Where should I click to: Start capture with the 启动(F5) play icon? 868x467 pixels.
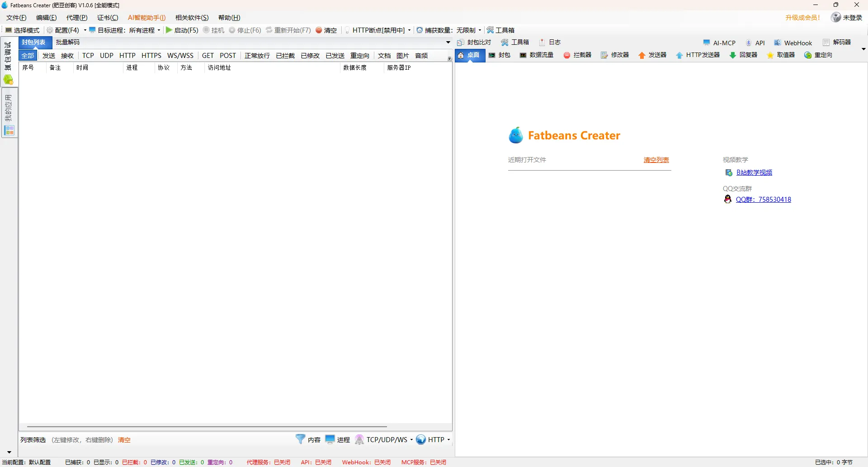[169, 30]
